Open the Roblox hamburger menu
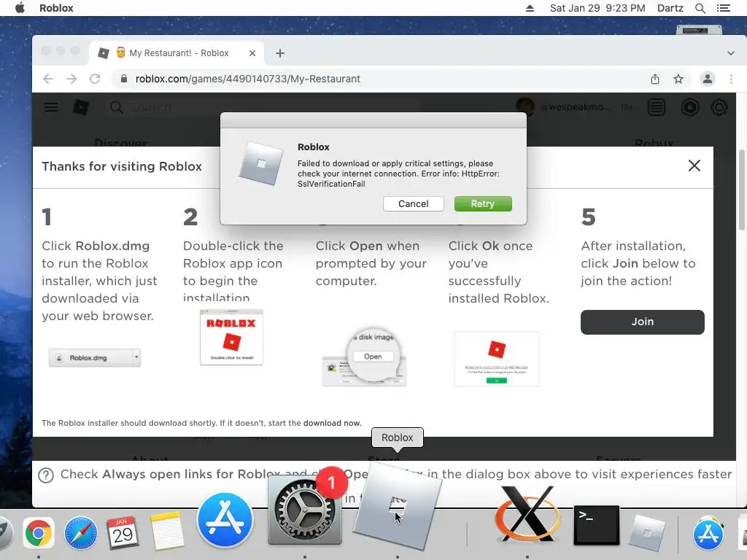747x560 pixels. [51, 107]
